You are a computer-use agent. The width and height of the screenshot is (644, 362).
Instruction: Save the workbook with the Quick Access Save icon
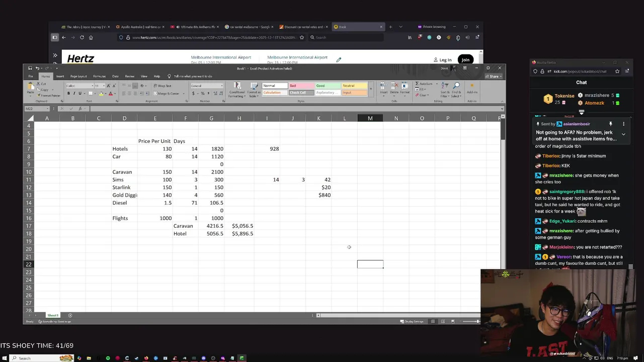coord(30,68)
